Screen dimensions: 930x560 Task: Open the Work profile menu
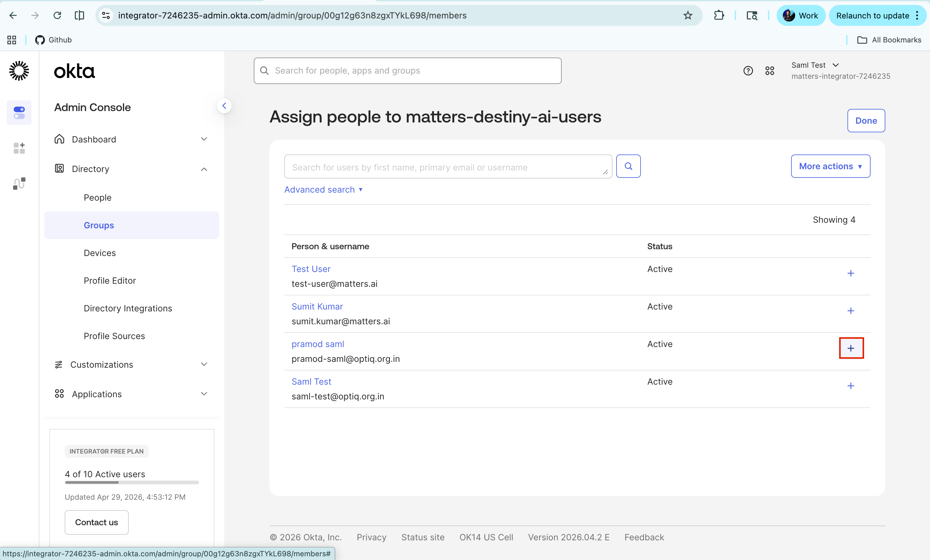801,15
